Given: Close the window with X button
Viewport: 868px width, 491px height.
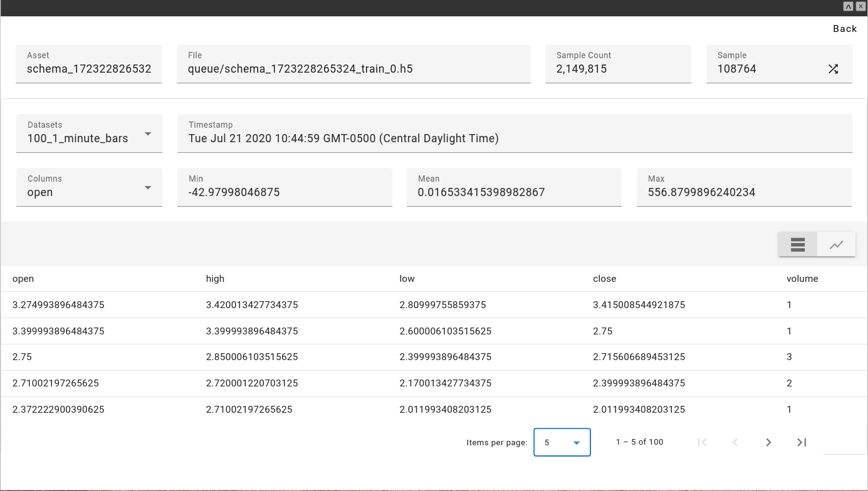Looking at the screenshot, I should [x=860, y=6].
